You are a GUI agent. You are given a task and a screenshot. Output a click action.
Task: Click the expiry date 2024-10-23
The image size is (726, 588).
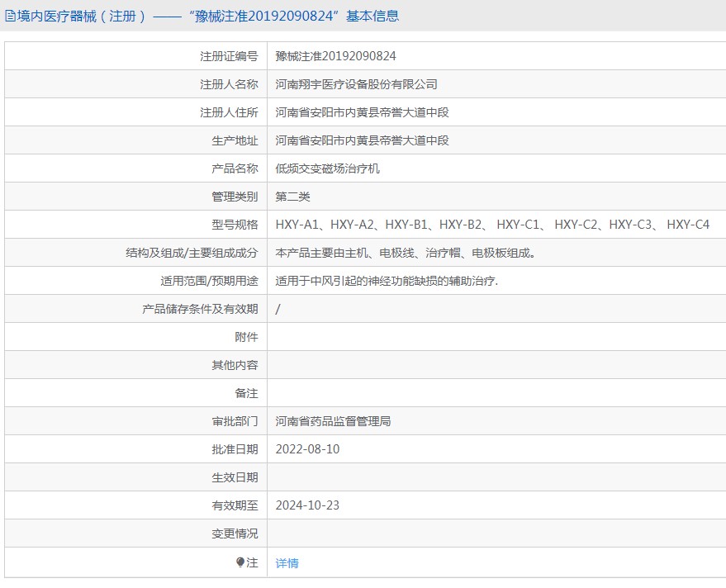[307, 505]
